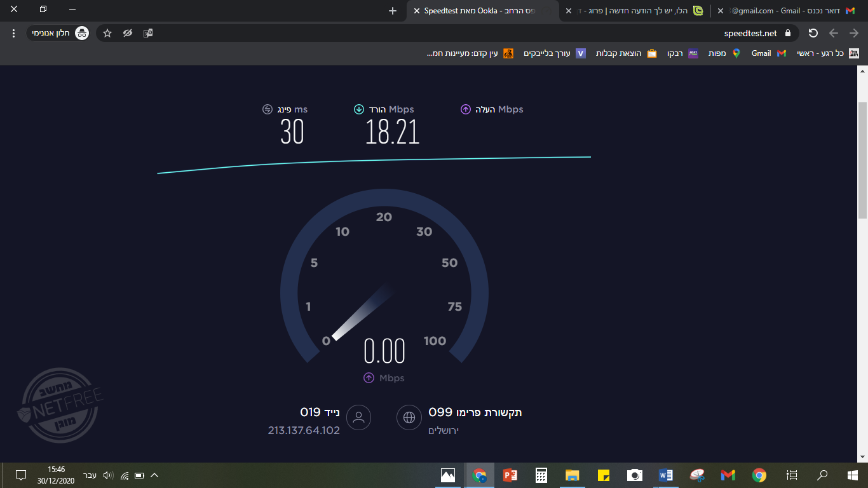Click the server location ירושלים
The height and width of the screenshot is (488, 868).
pos(444,431)
